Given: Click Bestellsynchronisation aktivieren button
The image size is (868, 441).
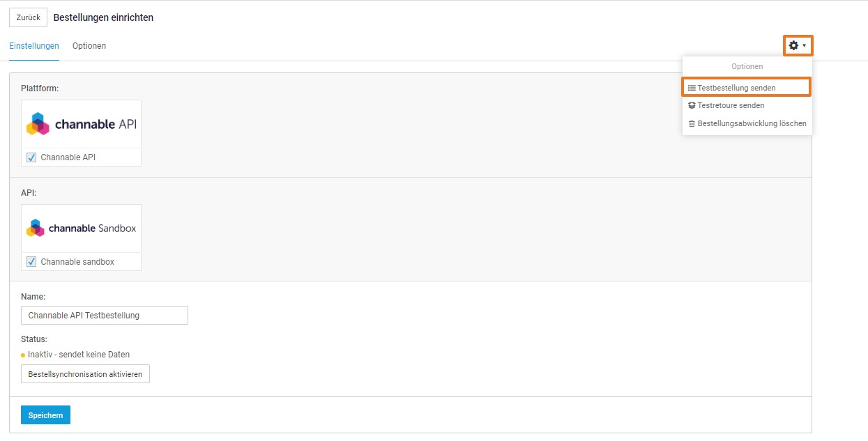Looking at the screenshot, I should point(85,374).
